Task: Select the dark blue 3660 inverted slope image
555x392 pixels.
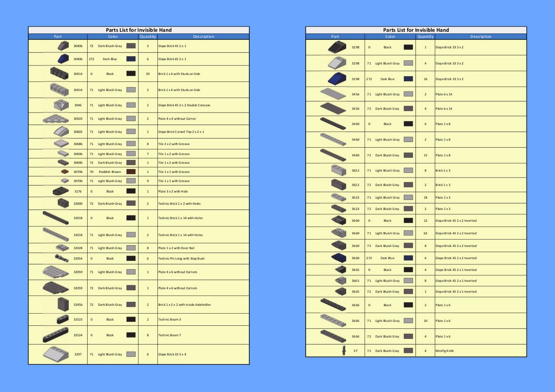Action: coord(339,258)
